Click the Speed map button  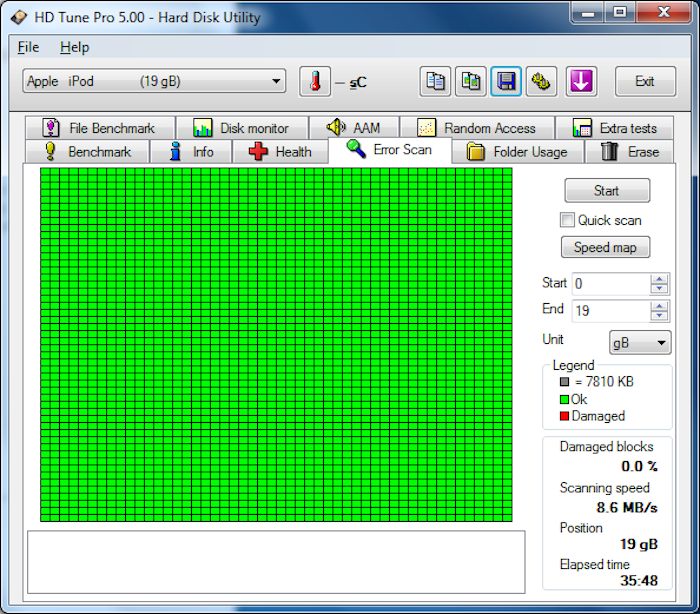pos(605,247)
